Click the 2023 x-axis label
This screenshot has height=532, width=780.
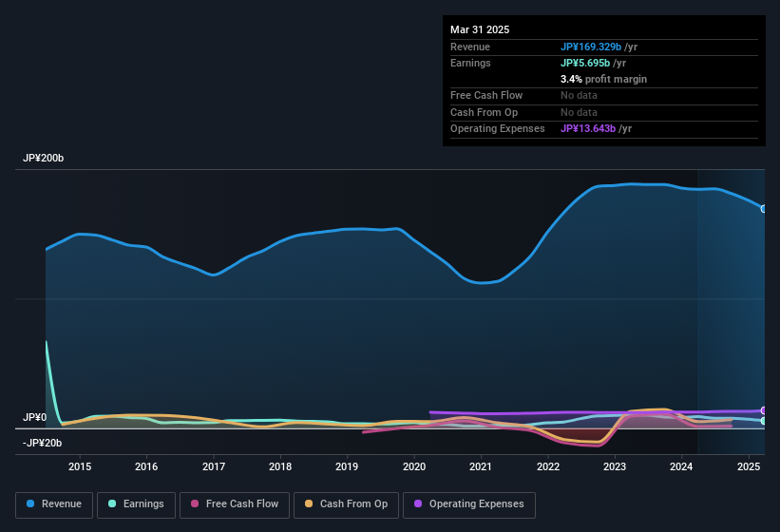click(x=615, y=466)
